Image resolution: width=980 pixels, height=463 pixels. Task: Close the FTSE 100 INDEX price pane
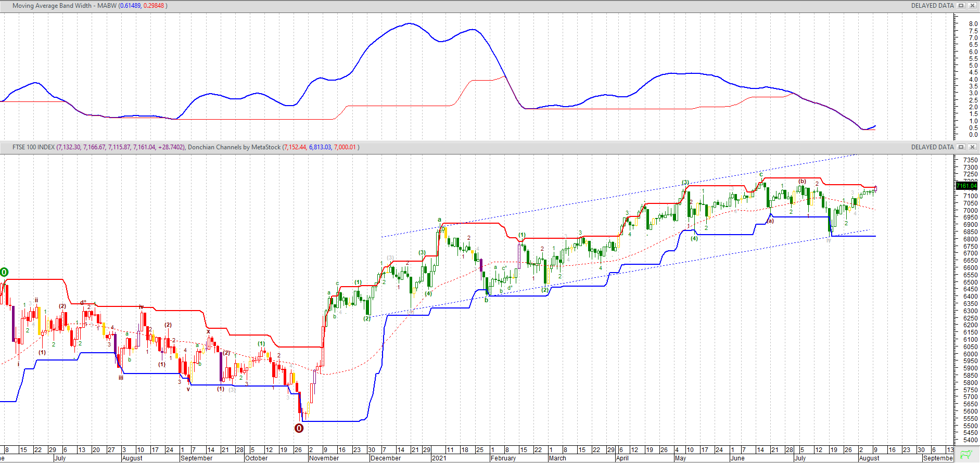point(972,147)
